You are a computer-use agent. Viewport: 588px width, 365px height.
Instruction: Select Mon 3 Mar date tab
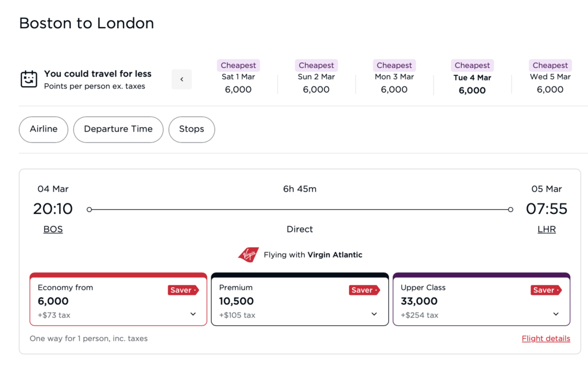coord(394,78)
